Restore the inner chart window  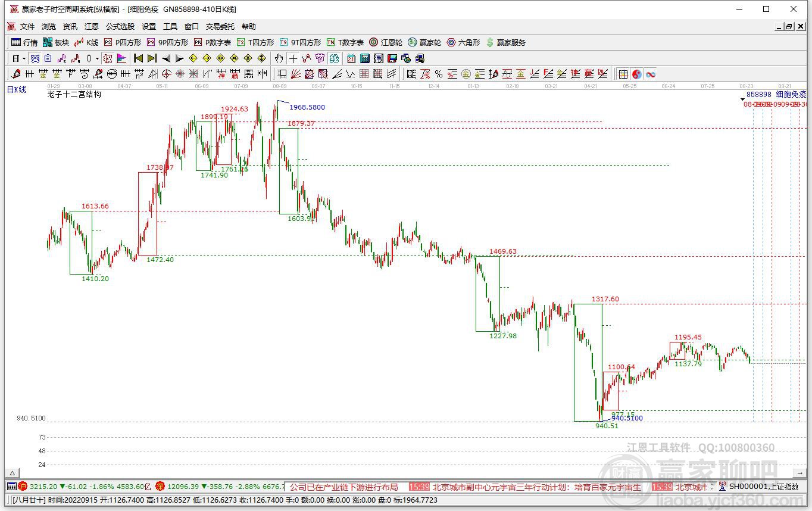click(x=789, y=27)
